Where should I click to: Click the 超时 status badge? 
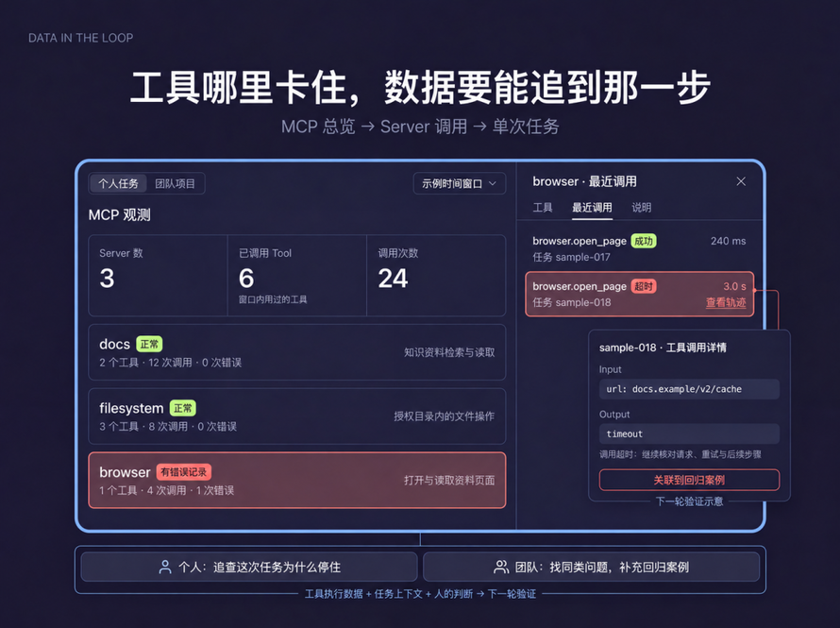point(644,287)
